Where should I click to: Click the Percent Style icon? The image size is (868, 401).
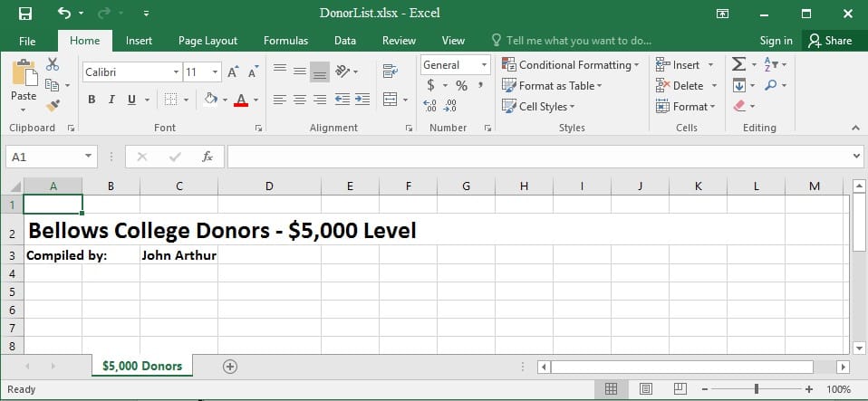click(461, 85)
